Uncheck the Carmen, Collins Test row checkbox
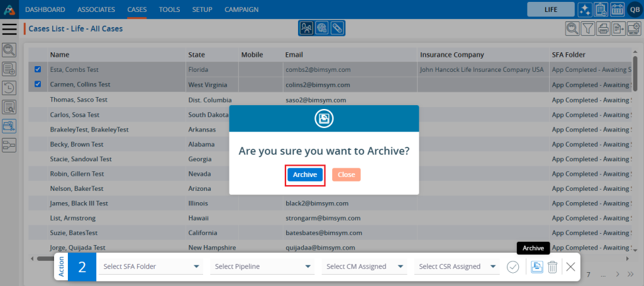The width and height of the screenshot is (644, 286). pos(38,84)
